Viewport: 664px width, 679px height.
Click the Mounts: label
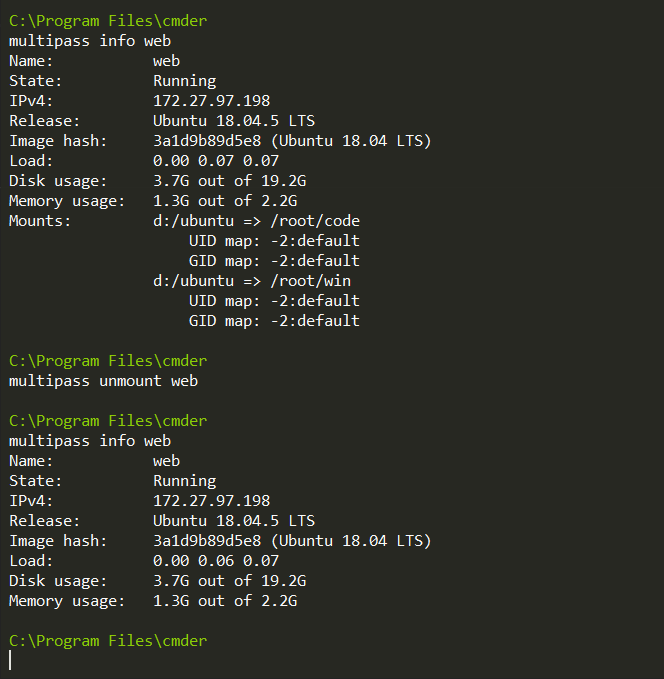(40, 221)
